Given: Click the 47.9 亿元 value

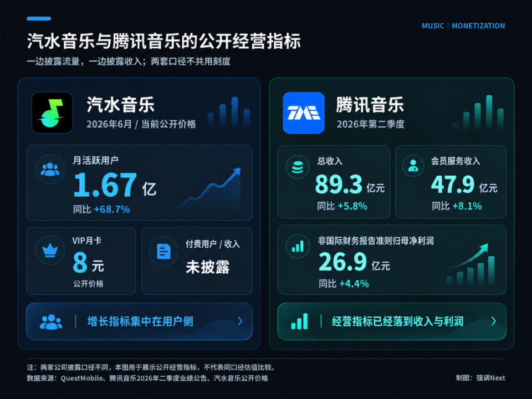Looking at the screenshot, I should [x=464, y=185].
